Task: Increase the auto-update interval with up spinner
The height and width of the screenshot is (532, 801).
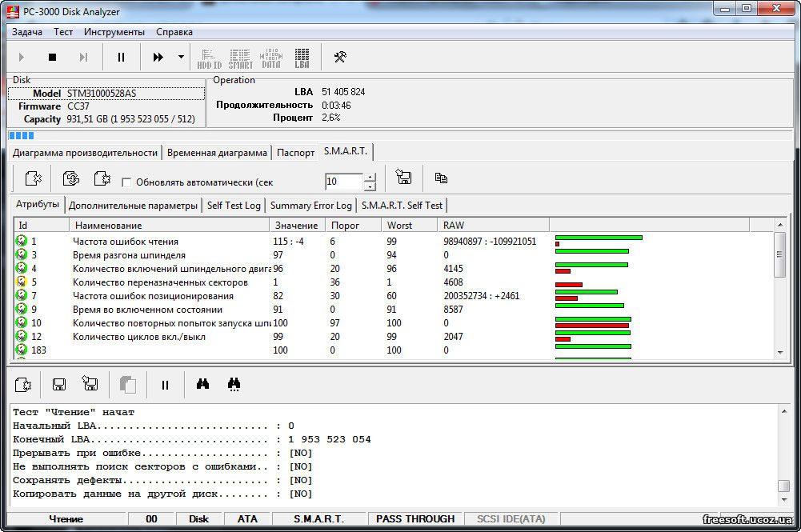Action: [x=370, y=177]
